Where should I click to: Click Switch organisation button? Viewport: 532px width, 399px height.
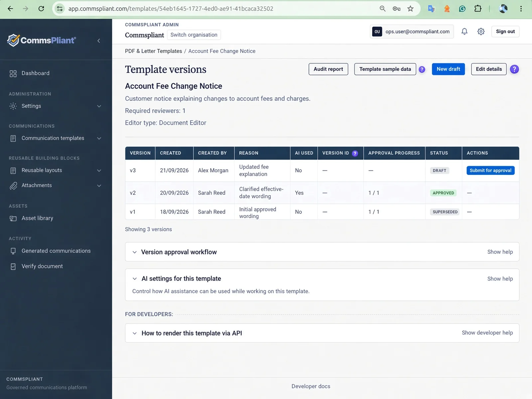tap(194, 35)
